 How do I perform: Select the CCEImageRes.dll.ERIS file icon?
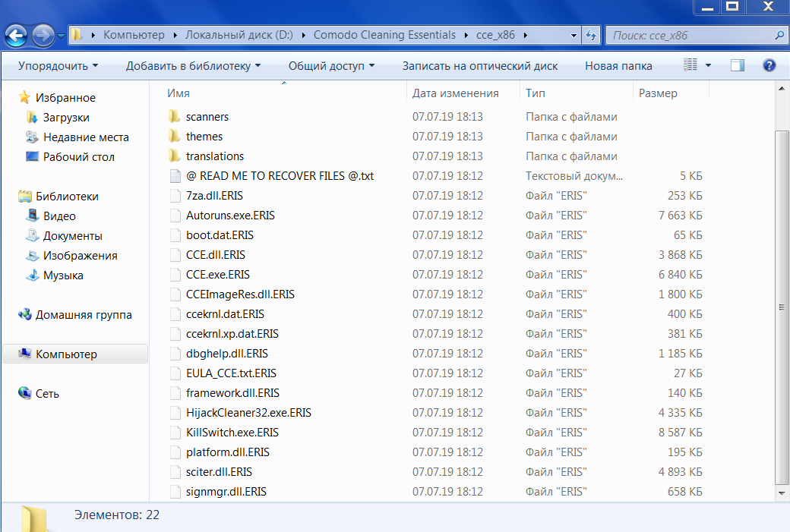[175, 294]
